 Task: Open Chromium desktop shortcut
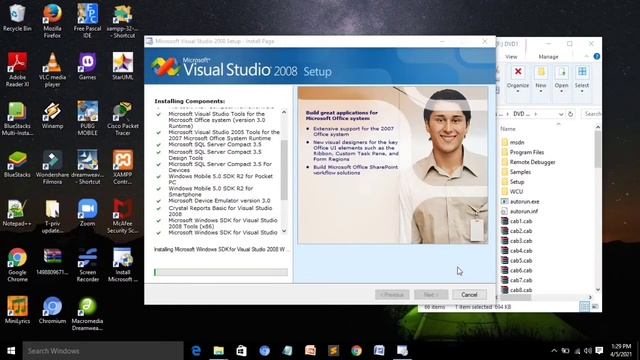point(52,310)
